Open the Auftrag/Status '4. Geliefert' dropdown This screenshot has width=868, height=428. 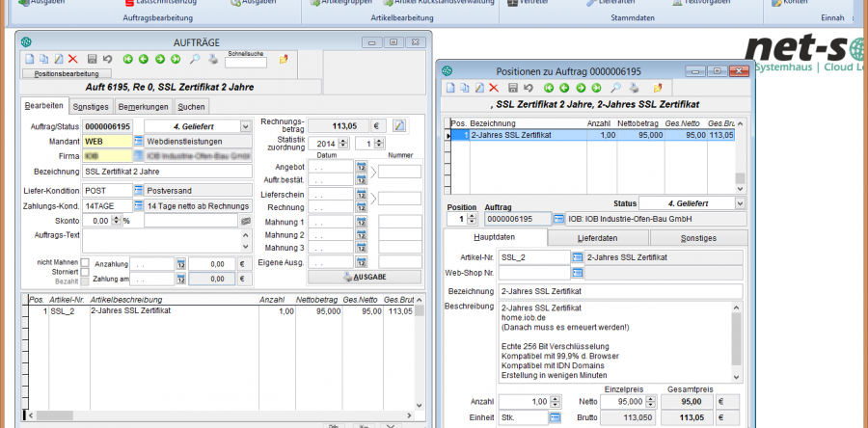click(246, 126)
